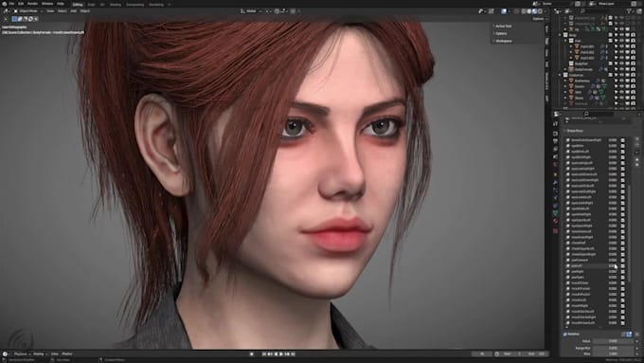Jump to the timeline start frame

264,354
